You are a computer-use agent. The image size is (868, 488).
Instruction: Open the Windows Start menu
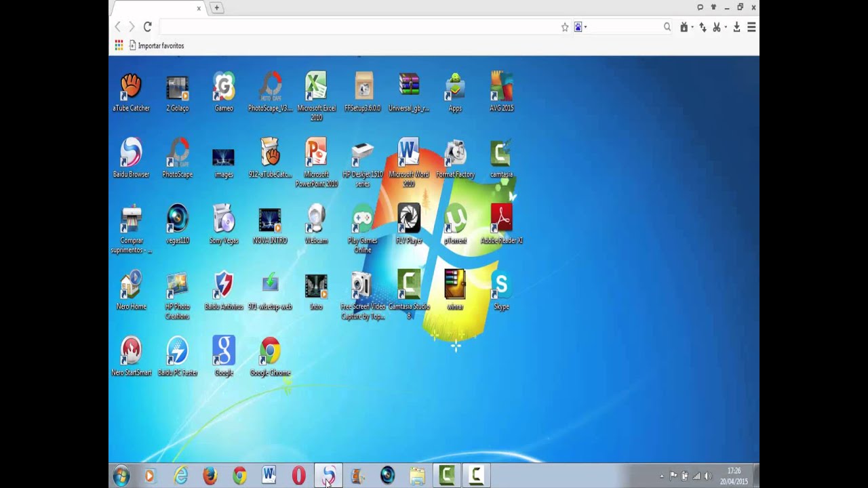tap(121, 476)
